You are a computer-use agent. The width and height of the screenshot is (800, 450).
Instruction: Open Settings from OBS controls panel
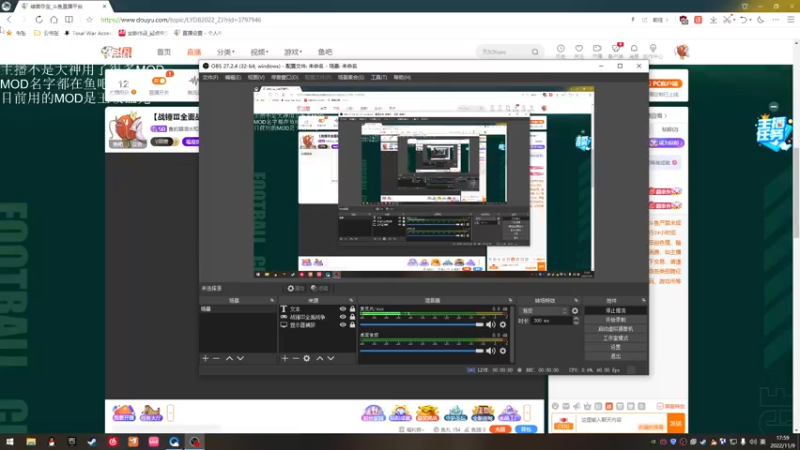pyautogui.click(x=615, y=347)
